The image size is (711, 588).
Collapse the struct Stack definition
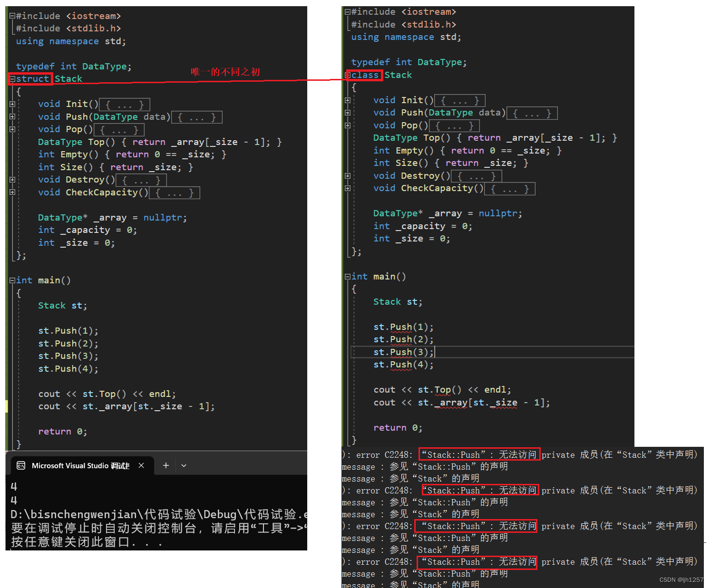coord(13,79)
